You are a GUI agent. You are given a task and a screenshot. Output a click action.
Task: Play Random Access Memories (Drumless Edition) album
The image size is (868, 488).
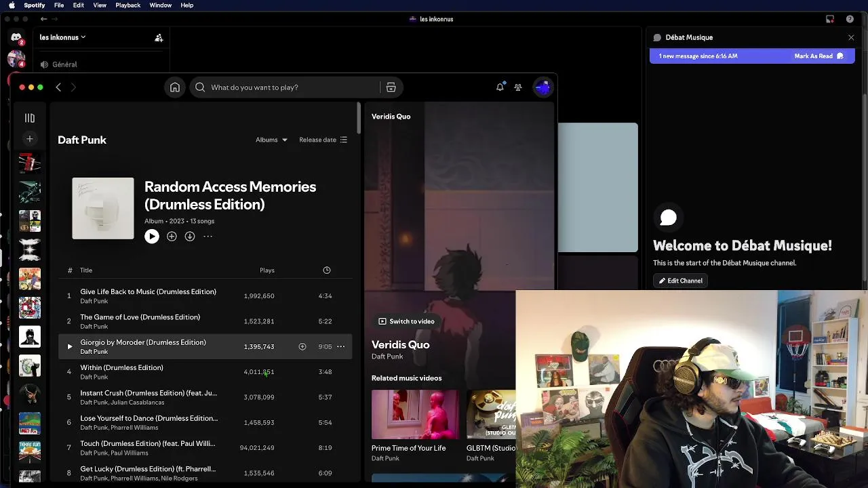click(152, 237)
